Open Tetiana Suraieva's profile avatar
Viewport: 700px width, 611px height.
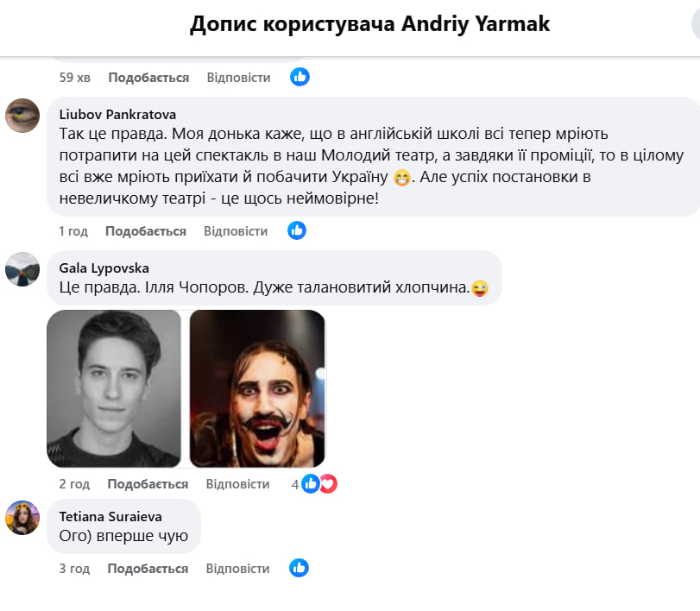point(22,518)
